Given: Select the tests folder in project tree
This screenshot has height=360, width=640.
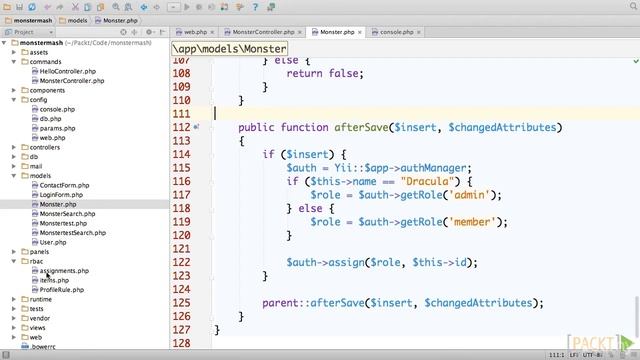Looking at the screenshot, I should click(x=36, y=309).
